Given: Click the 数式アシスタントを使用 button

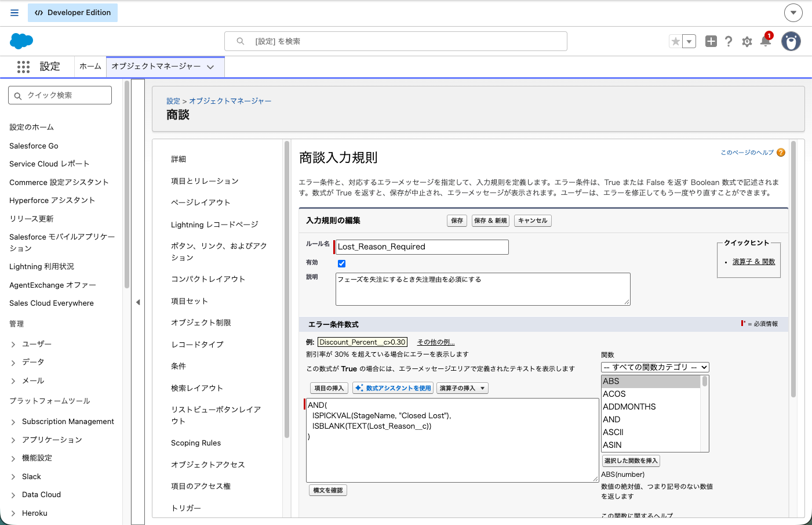Looking at the screenshot, I should coord(392,388).
